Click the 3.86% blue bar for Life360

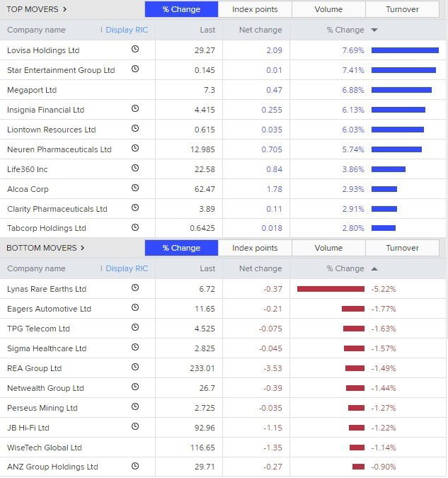point(389,169)
